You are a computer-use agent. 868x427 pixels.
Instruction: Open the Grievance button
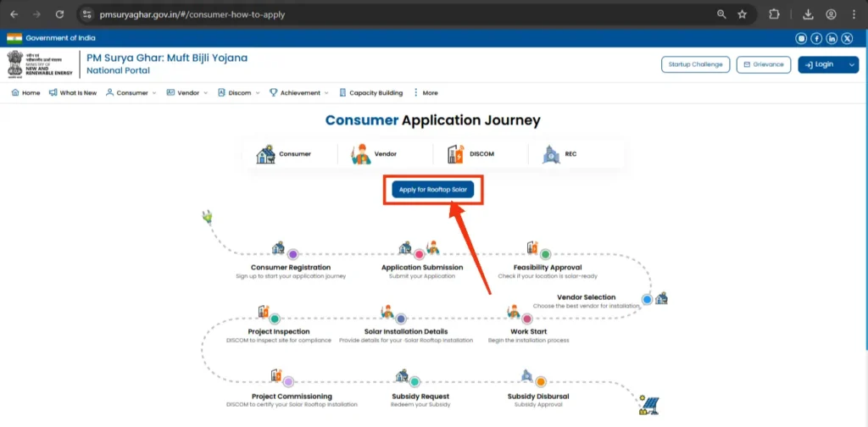[x=763, y=64]
